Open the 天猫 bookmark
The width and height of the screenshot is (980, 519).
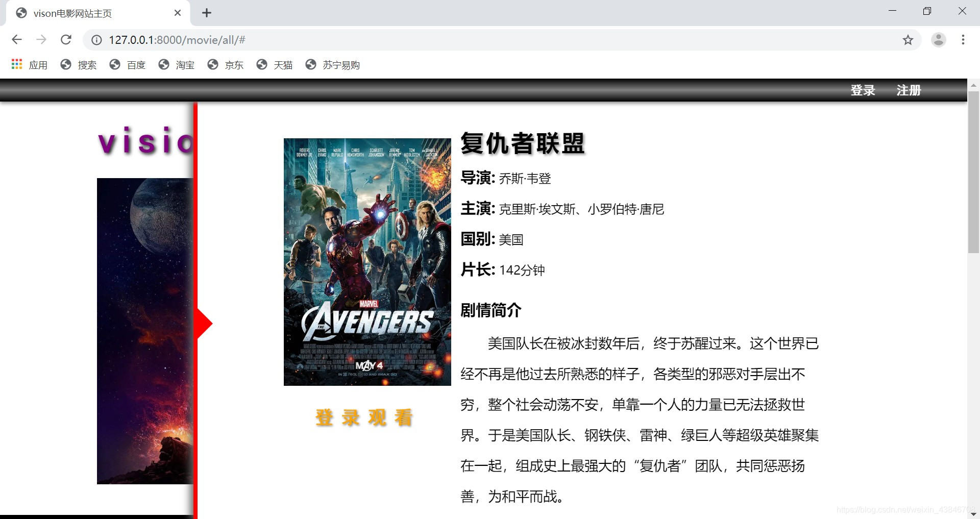point(275,65)
